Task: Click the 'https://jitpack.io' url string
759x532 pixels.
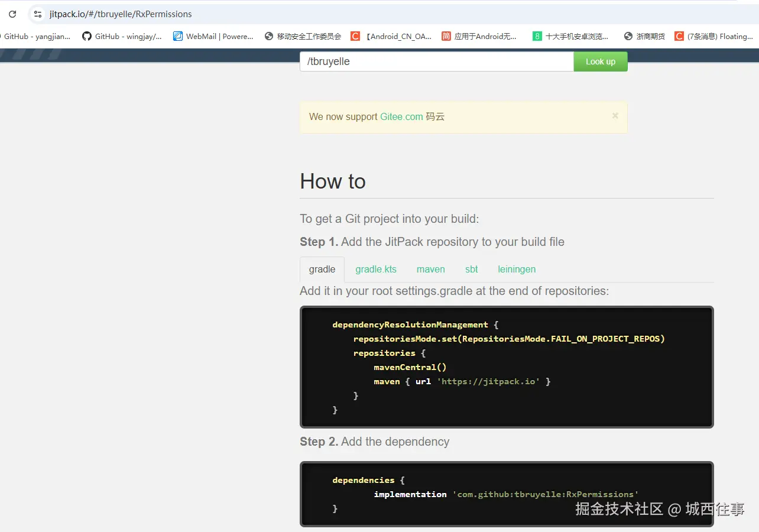Action: tap(488, 381)
